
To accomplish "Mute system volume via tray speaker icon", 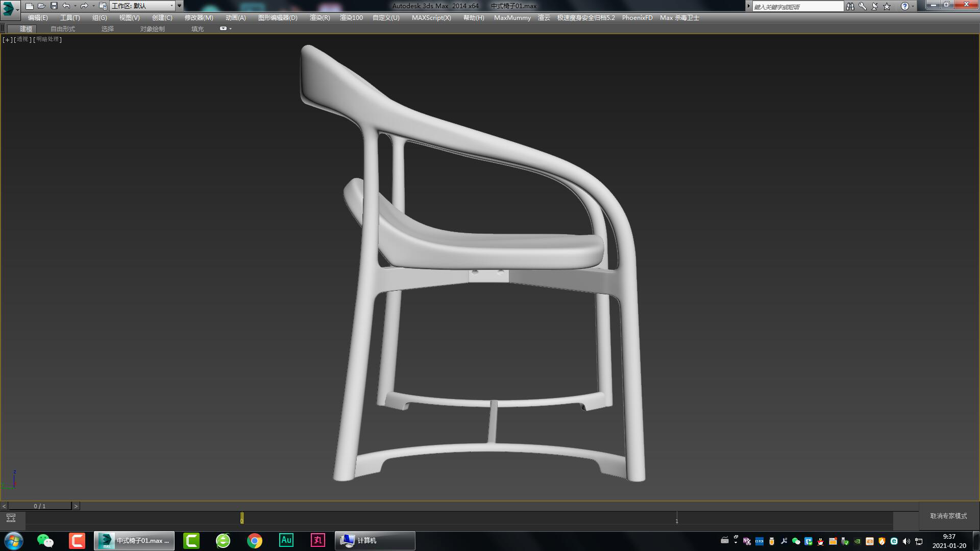I will pyautogui.click(x=906, y=540).
